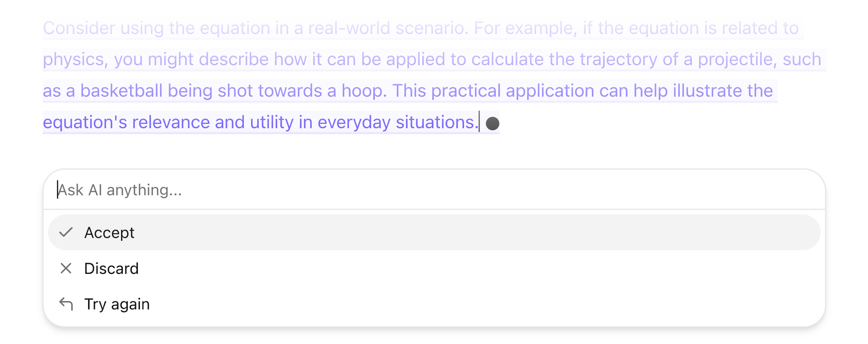Viewport: 868px width, 344px height.
Task: Click the dark circle after the generated text
Action: 492,123
